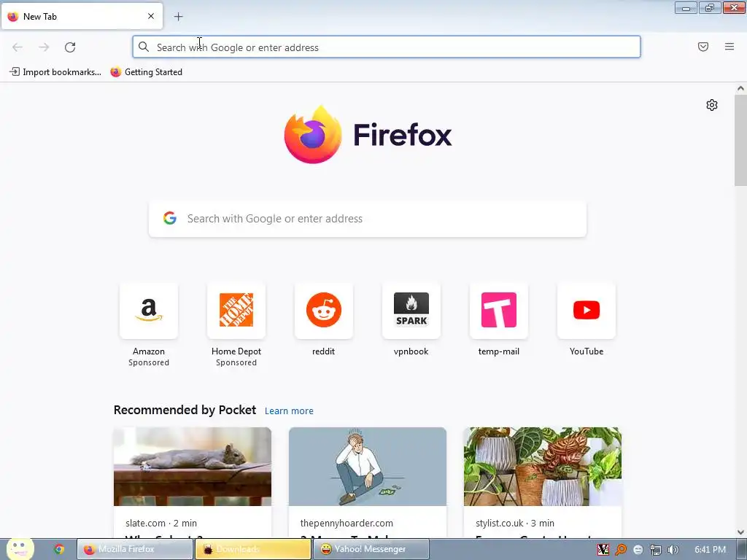Click the vertical scrollbar thumb

click(740, 141)
